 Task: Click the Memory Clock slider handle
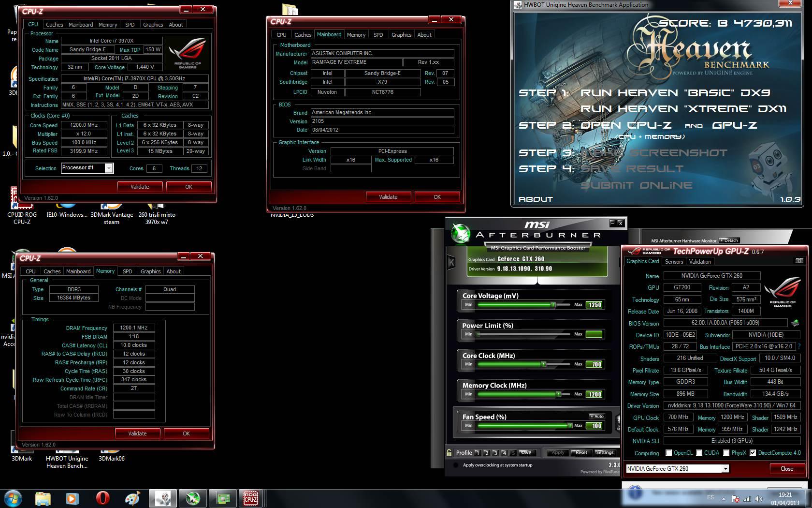(558, 394)
